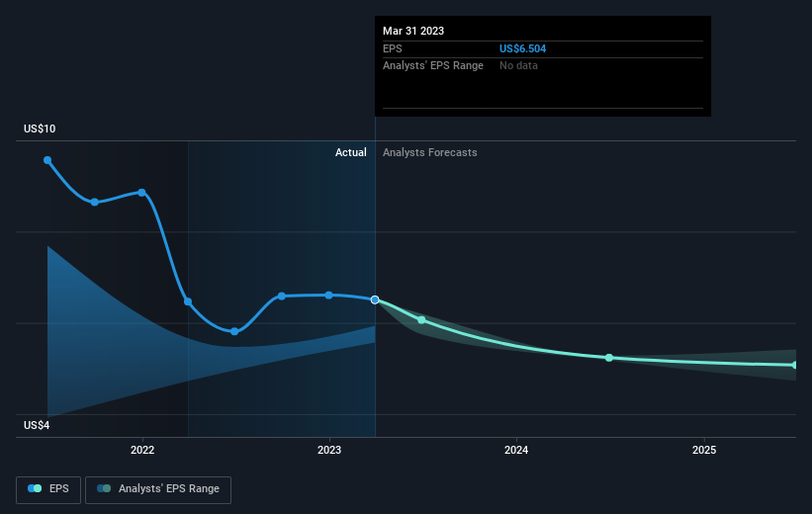The height and width of the screenshot is (514, 812).
Task: Click the EPS peak point at start of 2022
Action: pos(141,193)
